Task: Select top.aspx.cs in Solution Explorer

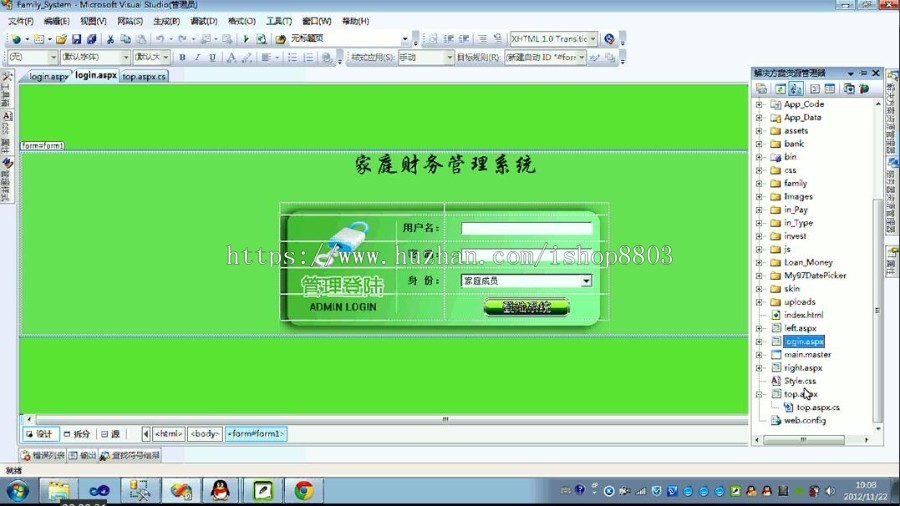Action: pyautogui.click(x=818, y=407)
